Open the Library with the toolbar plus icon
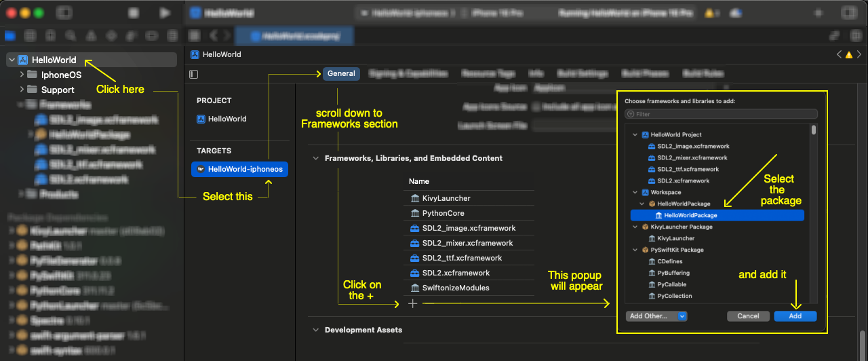 point(818,13)
